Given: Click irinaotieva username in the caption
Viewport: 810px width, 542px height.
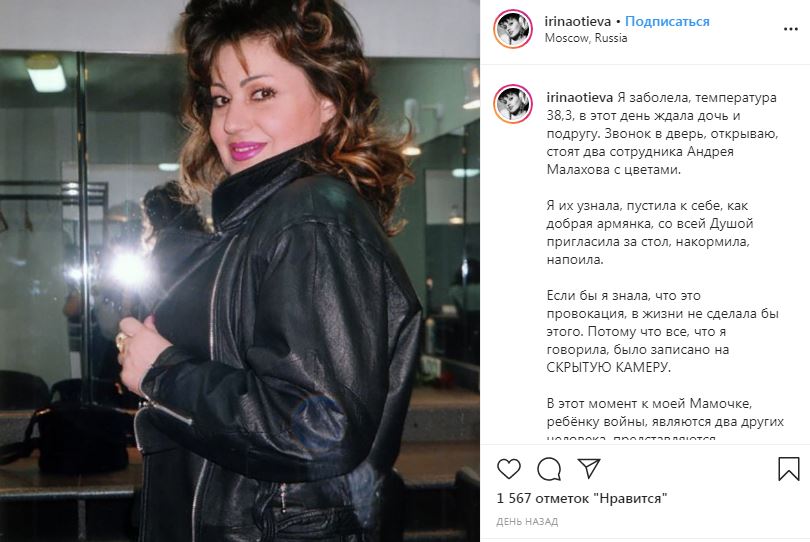Looking at the screenshot, I should [x=580, y=98].
